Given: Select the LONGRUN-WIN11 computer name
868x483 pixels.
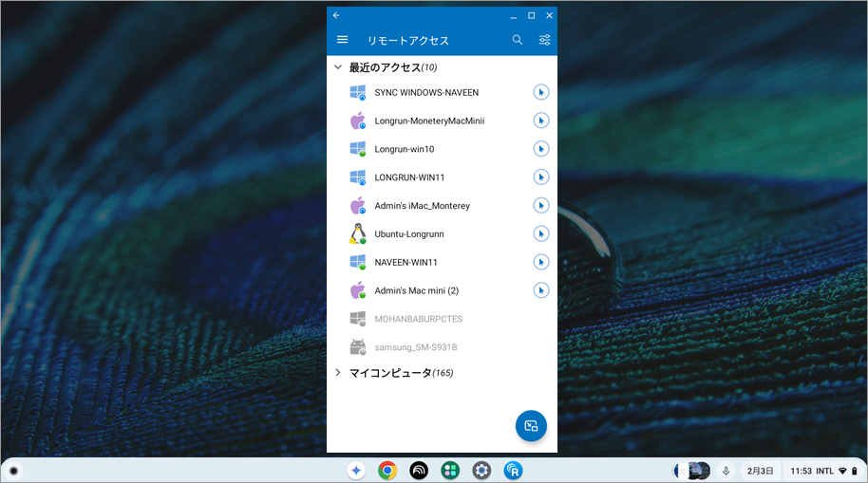Looking at the screenshot, I should (x=409, y=177).
